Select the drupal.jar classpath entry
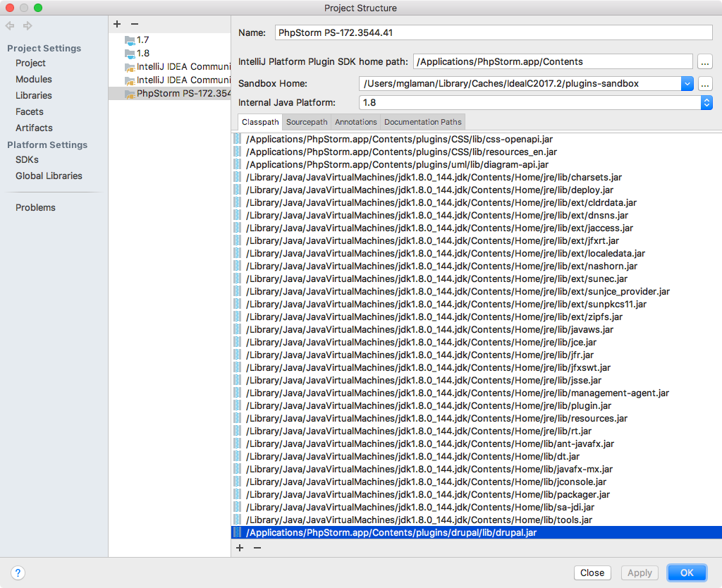 [477, 532]
